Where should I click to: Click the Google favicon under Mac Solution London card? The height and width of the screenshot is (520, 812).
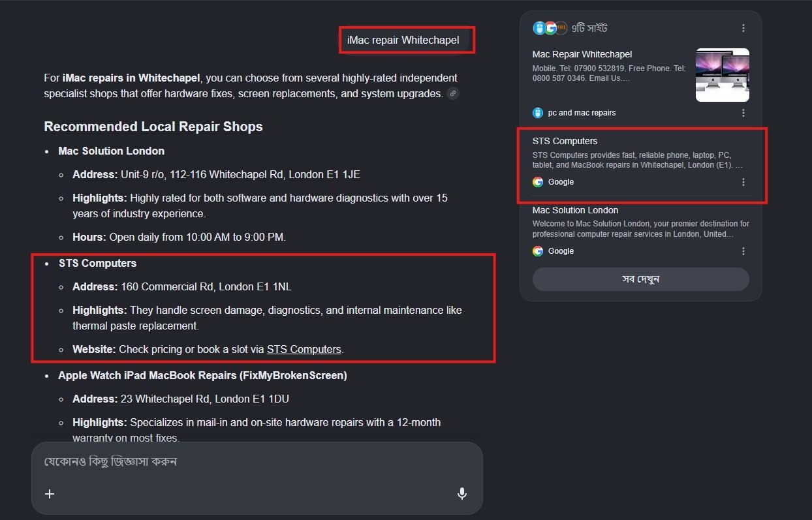(538, 251)
